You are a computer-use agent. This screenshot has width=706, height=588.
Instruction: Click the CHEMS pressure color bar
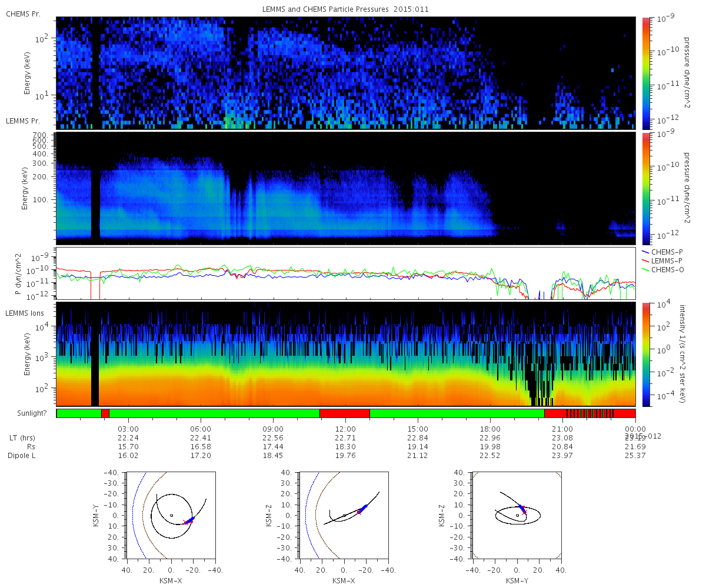pyautogui.click(x=646, y=73)
